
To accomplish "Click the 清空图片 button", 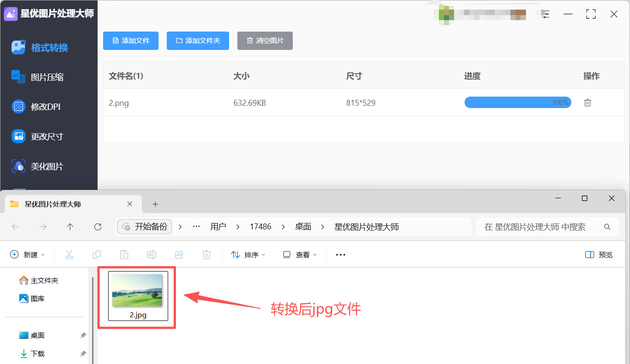I will 265,41.
